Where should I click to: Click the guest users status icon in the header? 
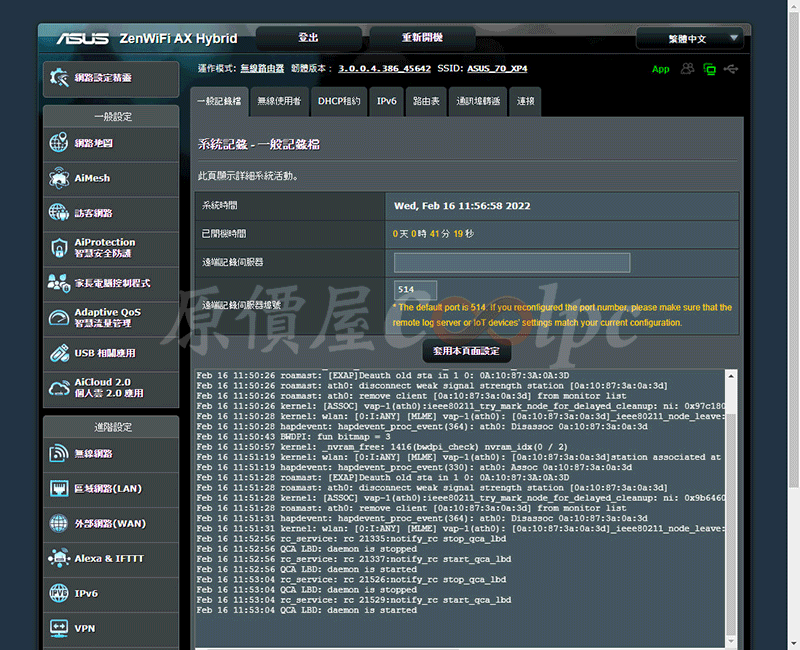pyautogui.click(x=687, y=68)
